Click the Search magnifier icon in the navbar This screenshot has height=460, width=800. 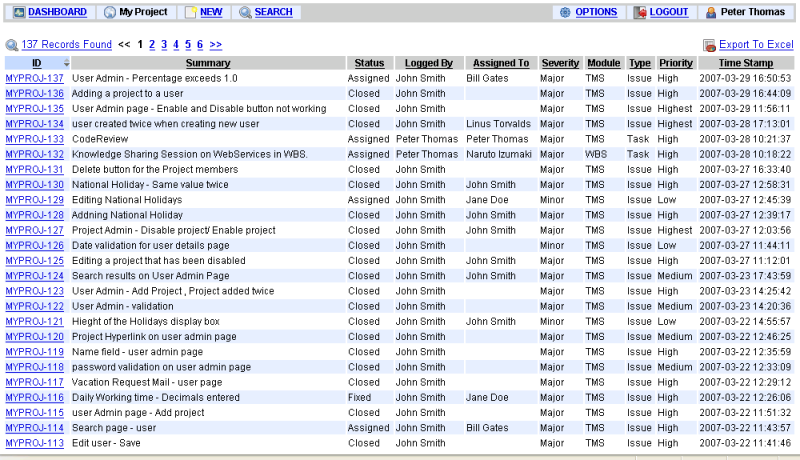245,12
